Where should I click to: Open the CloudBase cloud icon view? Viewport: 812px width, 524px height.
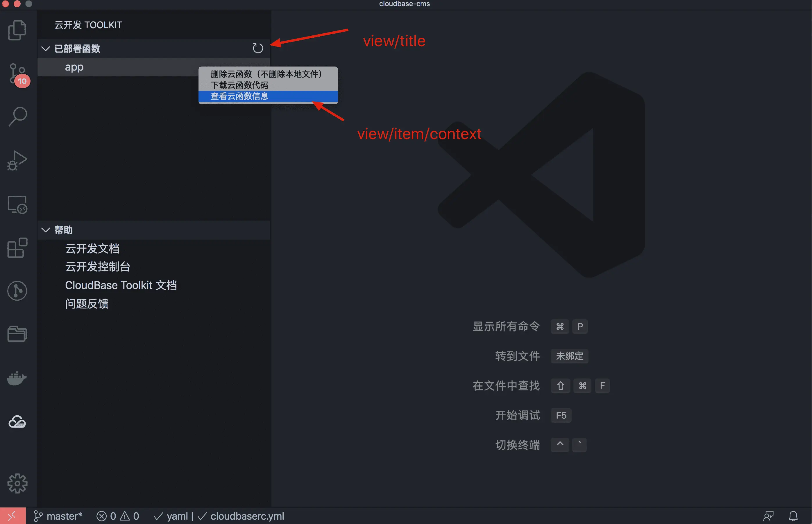tap(17, 422)
